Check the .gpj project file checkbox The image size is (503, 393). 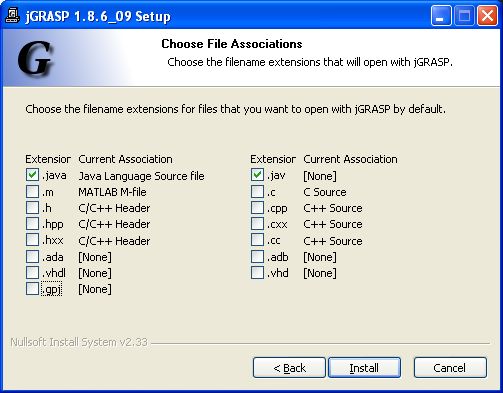[x=32, y=288]
